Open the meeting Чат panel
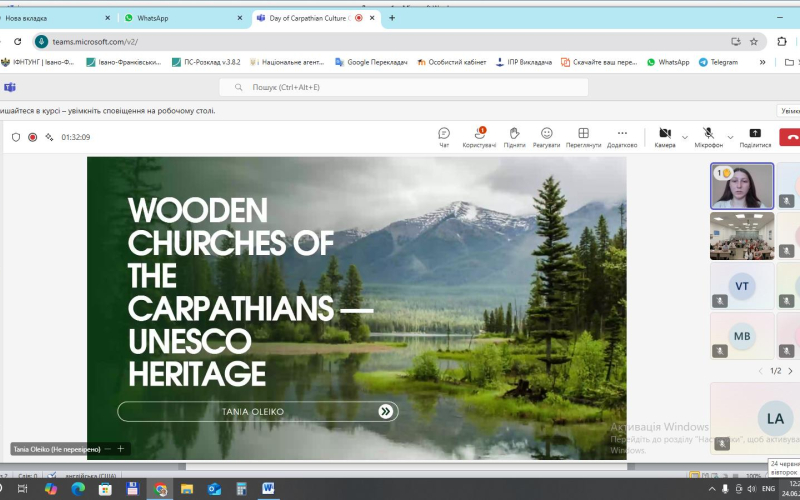The width and height of the screenshot is (800, 500). tap(444, 138)
